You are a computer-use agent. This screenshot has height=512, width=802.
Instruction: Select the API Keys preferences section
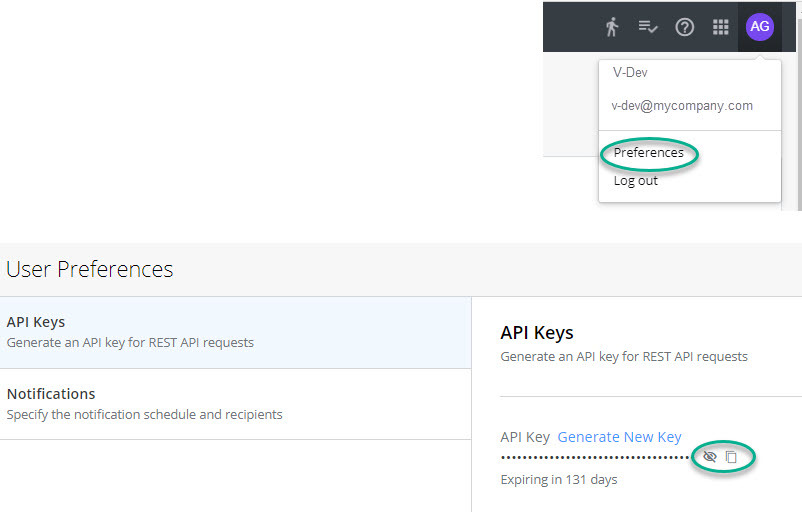(x=235, y=332)
